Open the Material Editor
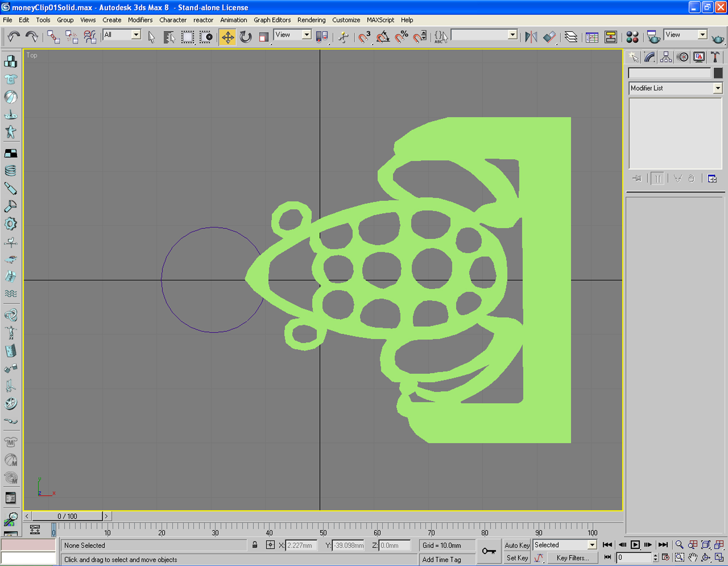 tap(632, 37)
